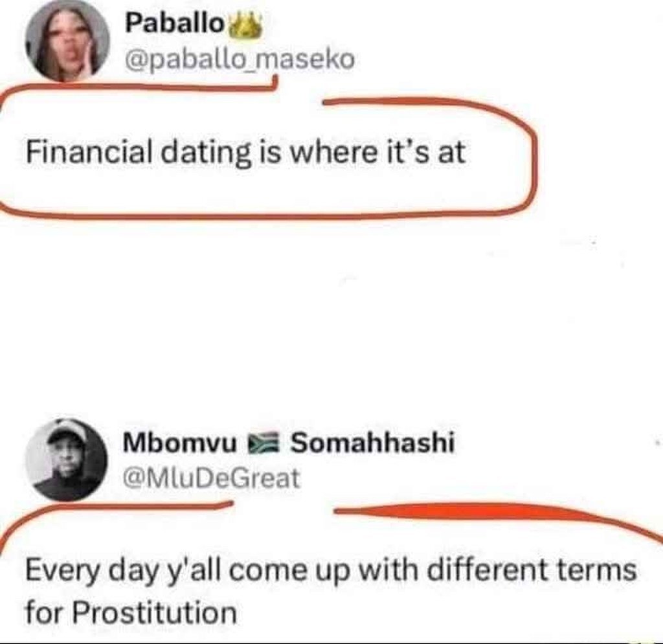Image resolution: width=663 pixels, height=644 pixels.
Task: Open the @MluDeGreat handle
Action: 211,478
